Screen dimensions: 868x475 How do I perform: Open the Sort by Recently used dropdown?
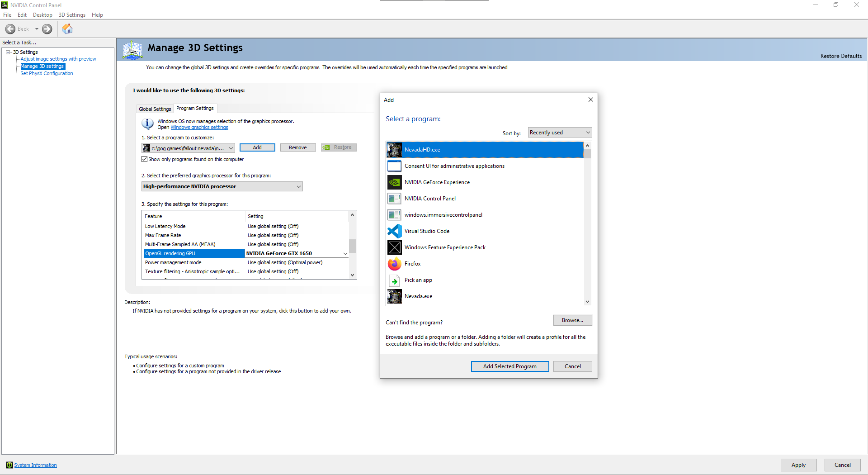pos(560,133)
